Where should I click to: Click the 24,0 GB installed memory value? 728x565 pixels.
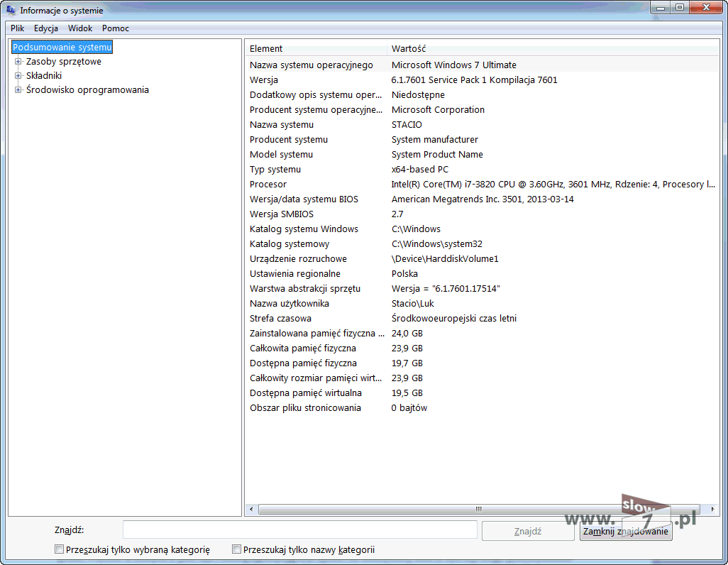407,333
